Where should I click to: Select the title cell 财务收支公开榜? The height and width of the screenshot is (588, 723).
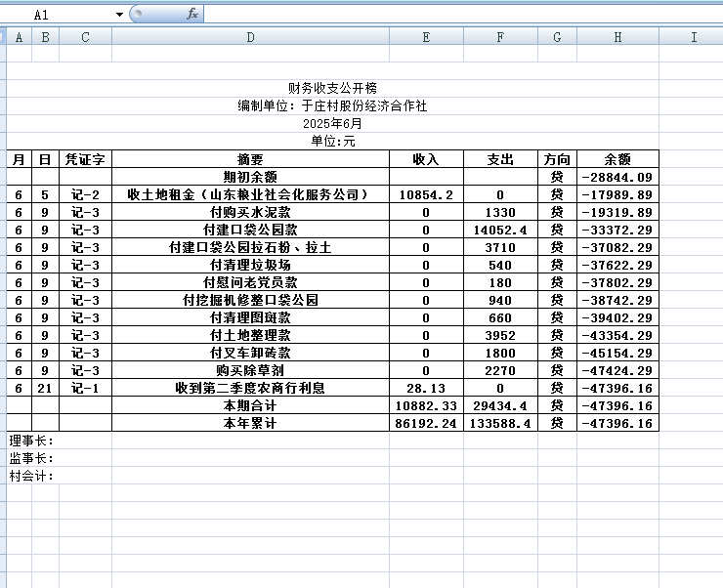(x=332, y=89)
